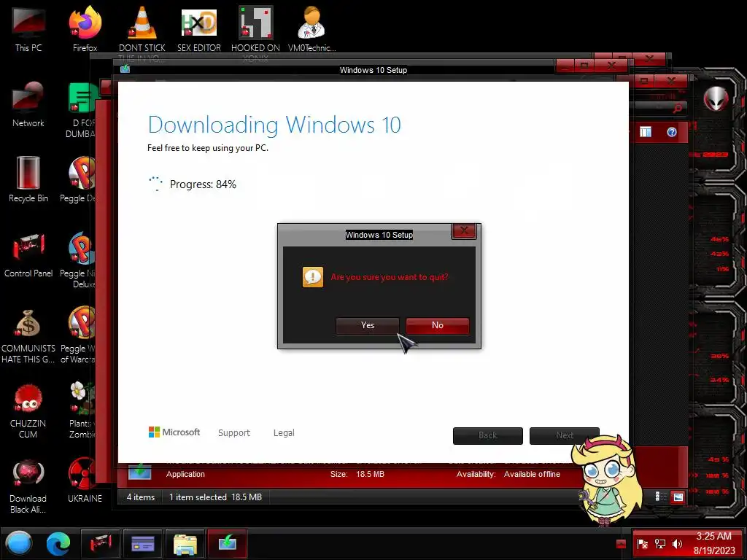
Task: Switch Explorer to details view icon
Action: 661,497
